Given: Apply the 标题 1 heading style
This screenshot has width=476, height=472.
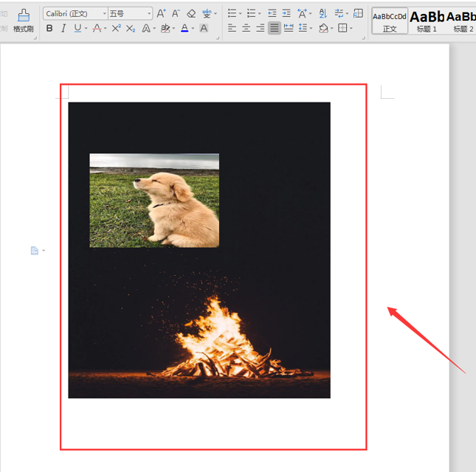Looking at the screenshot, I should 427,21.
